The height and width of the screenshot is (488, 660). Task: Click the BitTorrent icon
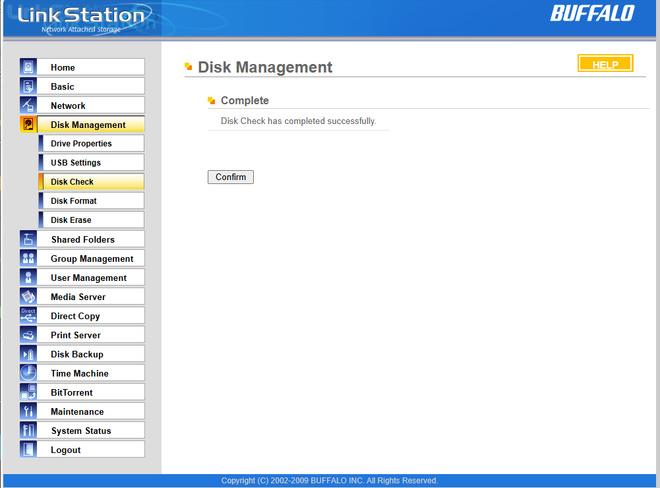click(28, 392)
